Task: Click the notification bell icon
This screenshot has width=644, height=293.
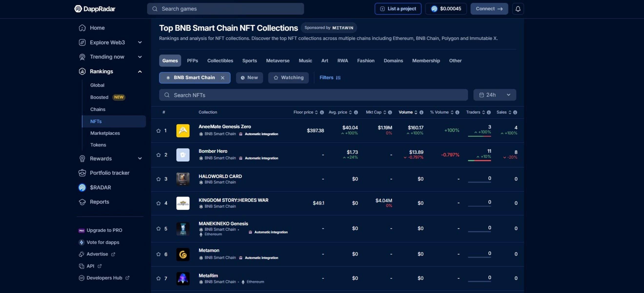Action: point(518,9)
